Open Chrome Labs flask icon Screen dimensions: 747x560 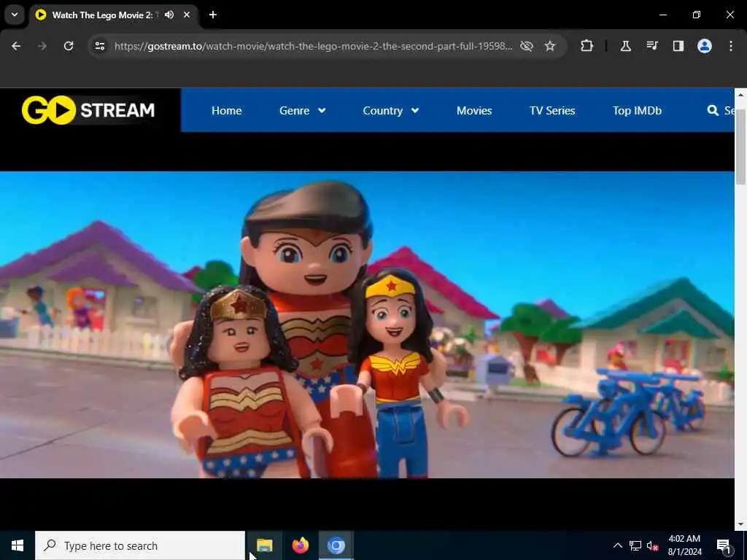click(625, 46)
